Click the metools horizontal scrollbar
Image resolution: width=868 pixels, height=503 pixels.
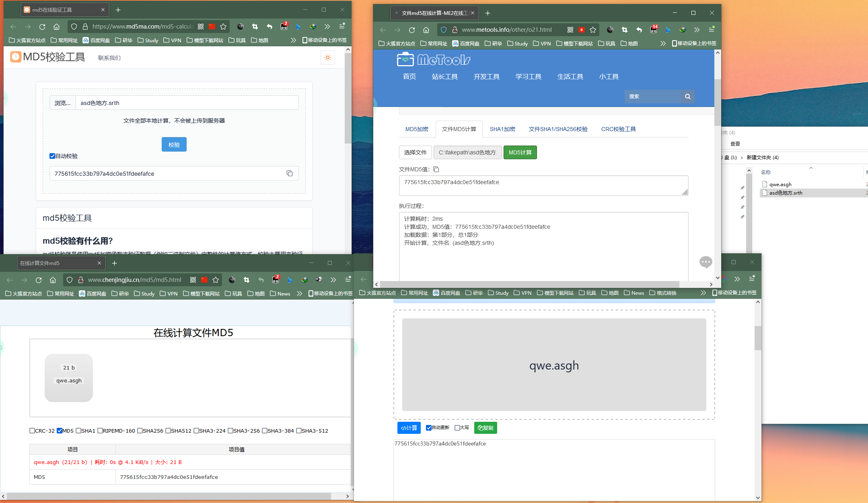click(x=529, y=284)
